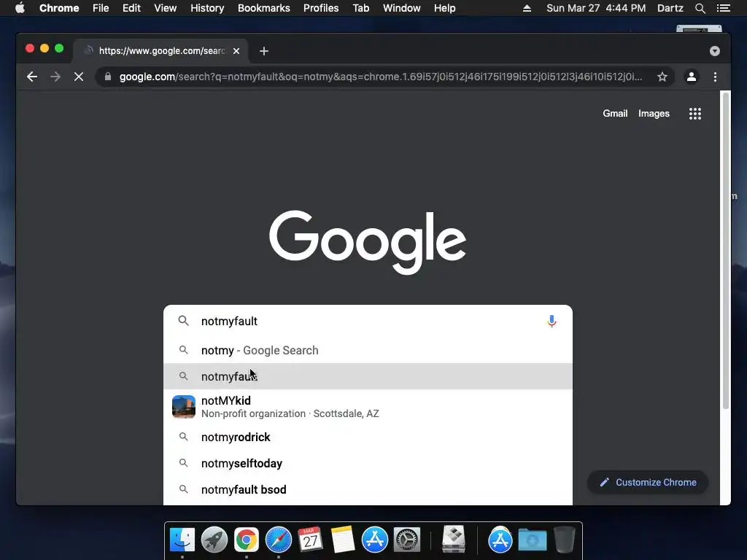Open the Profiles menu
This screenshot has width=747, height=560.
[x=321, y=8]
